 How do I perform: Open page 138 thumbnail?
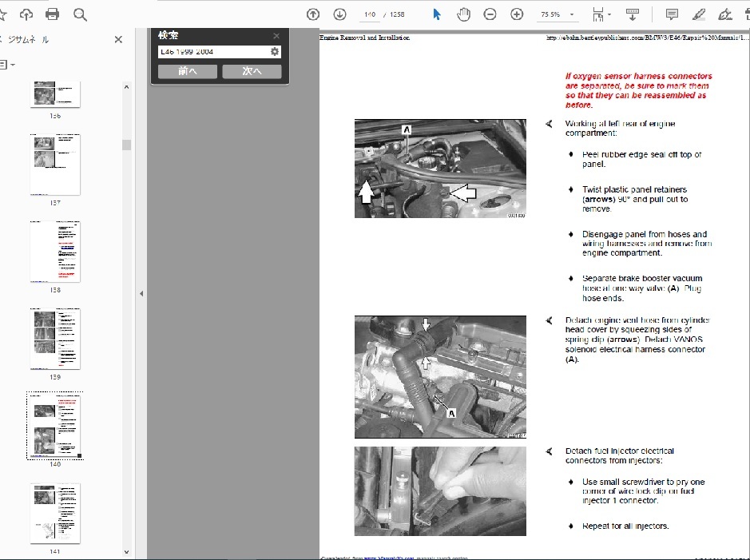(55, 252)
